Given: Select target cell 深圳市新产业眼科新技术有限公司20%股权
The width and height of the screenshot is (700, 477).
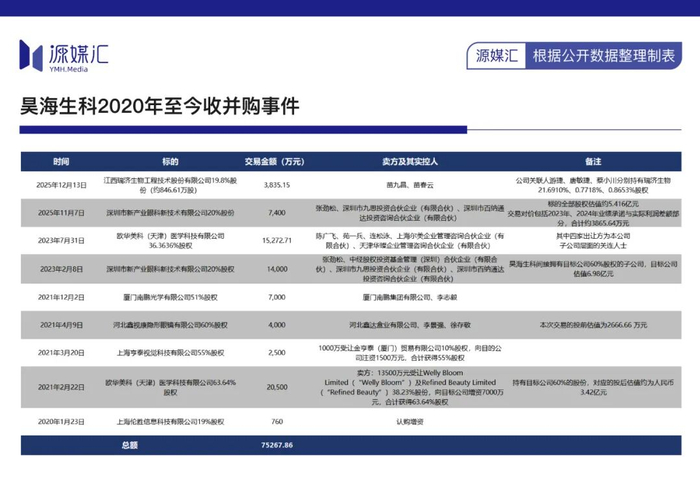Looking at the screenshot, I should 170,269.
